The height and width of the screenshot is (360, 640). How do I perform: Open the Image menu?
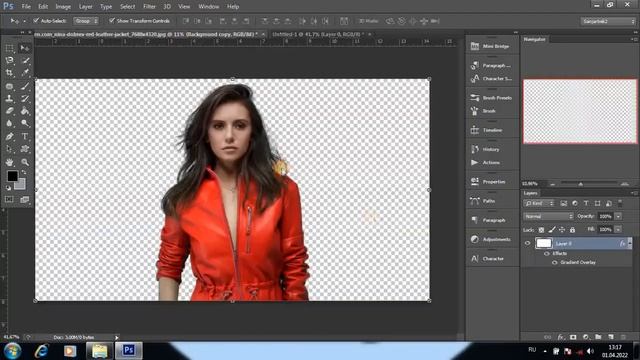(x=63, y=7)
